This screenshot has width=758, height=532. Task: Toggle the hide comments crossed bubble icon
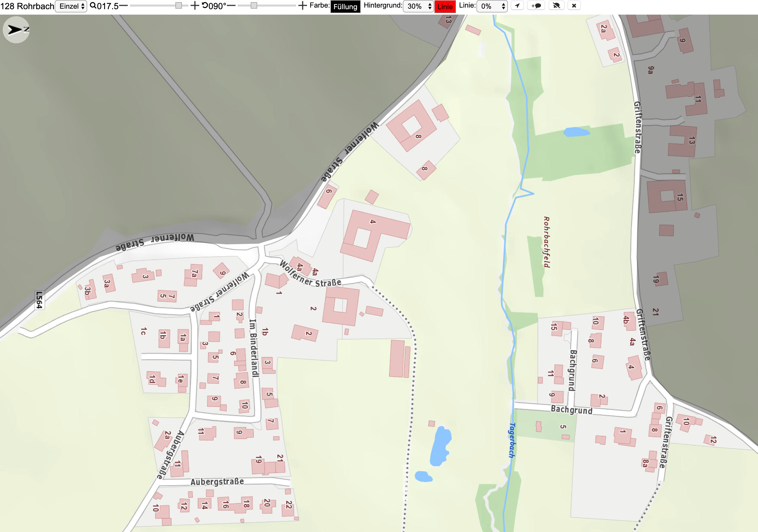pyautogui.click(x=557, y=6)
